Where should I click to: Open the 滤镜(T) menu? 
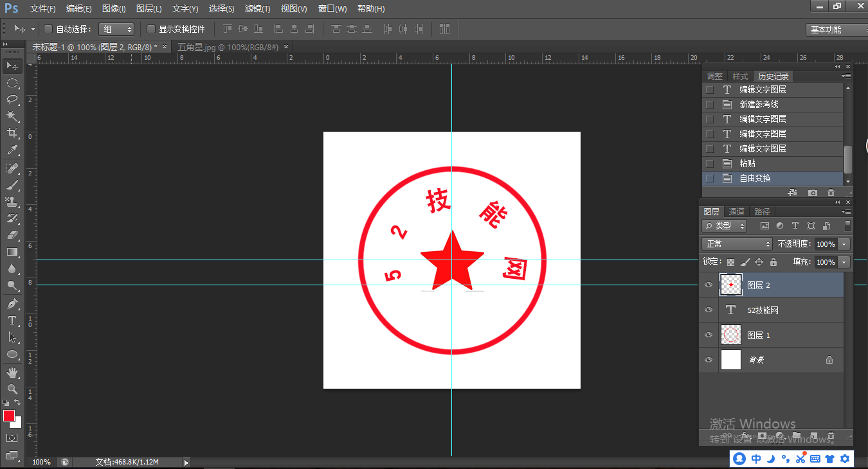(258, 8)
